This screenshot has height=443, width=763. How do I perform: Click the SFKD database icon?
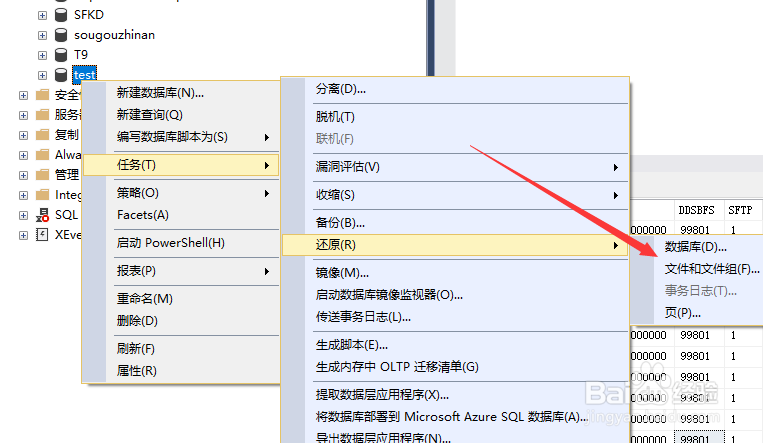click(x=61, y=15)
